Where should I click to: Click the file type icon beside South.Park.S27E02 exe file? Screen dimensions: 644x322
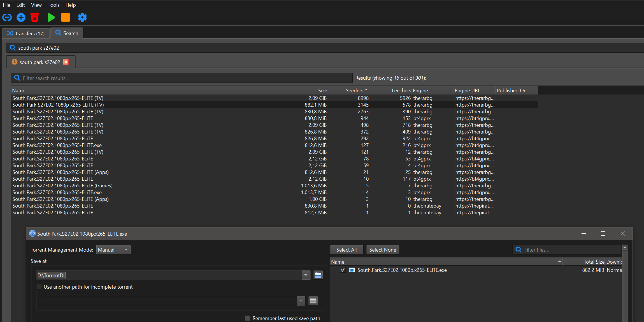[x=352, y=270]
